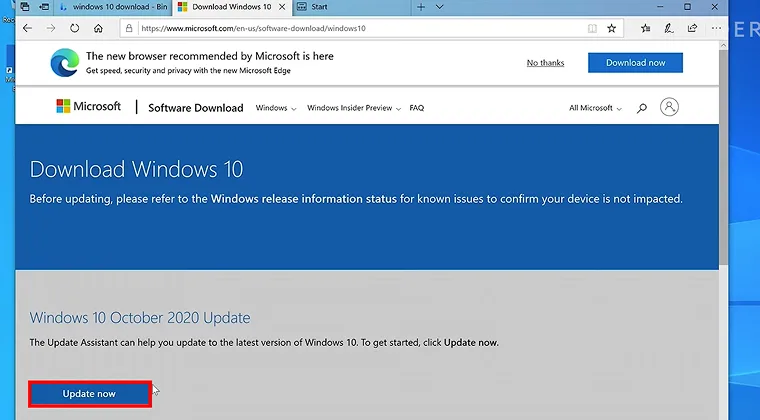
Task: Show the tab previews chevron
Action: (x=440, y=7)
